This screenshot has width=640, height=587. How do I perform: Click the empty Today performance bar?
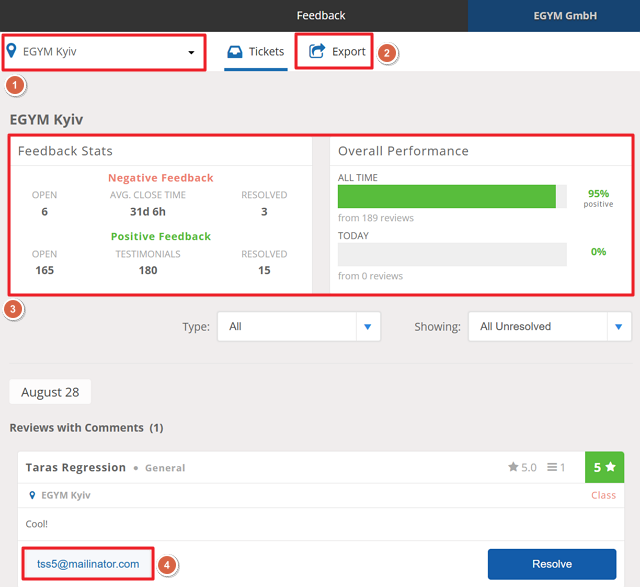(452, 254)
